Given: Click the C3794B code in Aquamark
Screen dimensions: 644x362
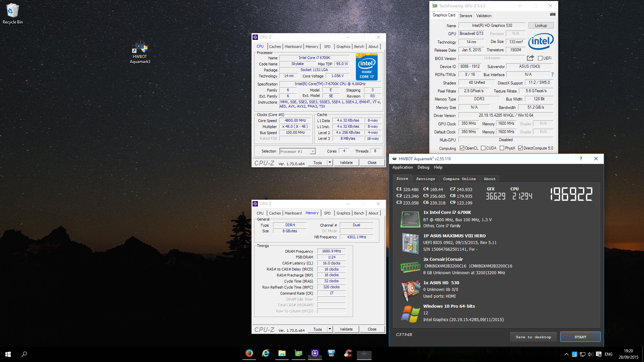Looking at the screenshot, I should point(404,335).
